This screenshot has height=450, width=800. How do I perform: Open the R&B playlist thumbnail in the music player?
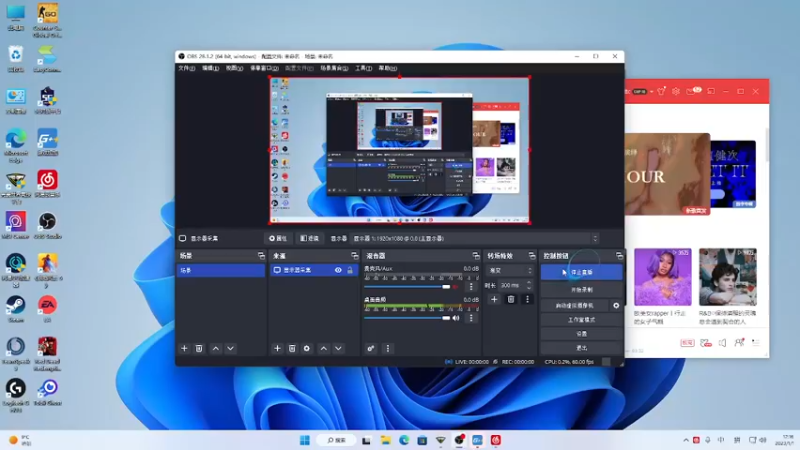click(x=728, y=277)
